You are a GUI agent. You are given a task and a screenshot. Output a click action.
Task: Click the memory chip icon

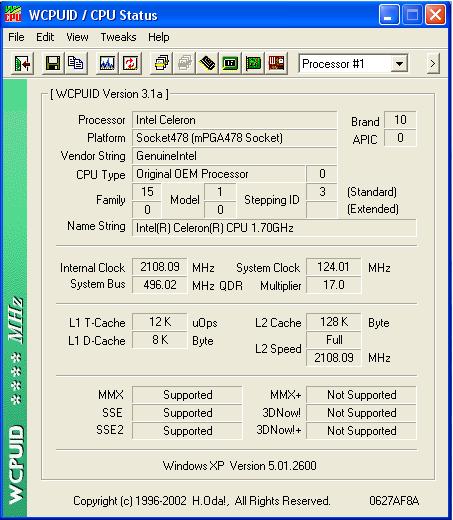pos(207,63)
